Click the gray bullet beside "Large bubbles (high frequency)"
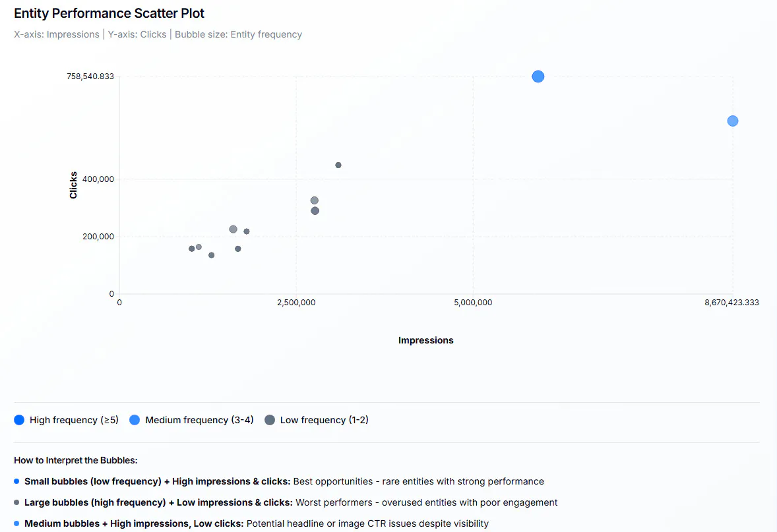 tap(17, 503)
